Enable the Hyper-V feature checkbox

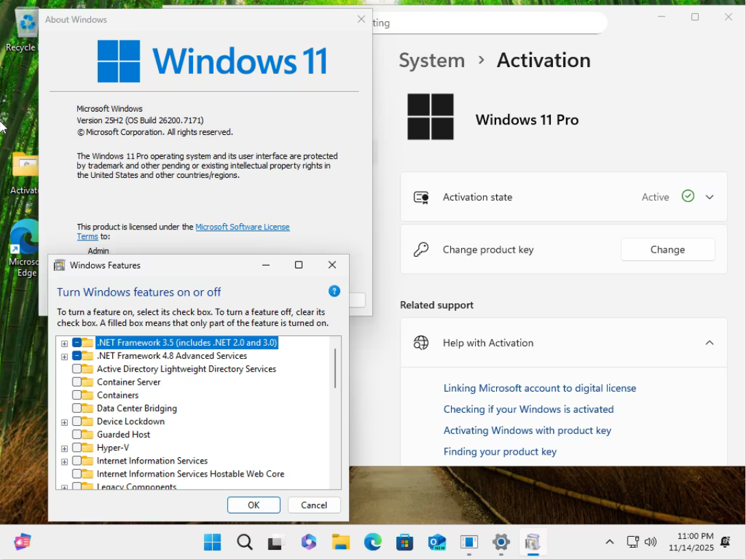click(77, 448)
